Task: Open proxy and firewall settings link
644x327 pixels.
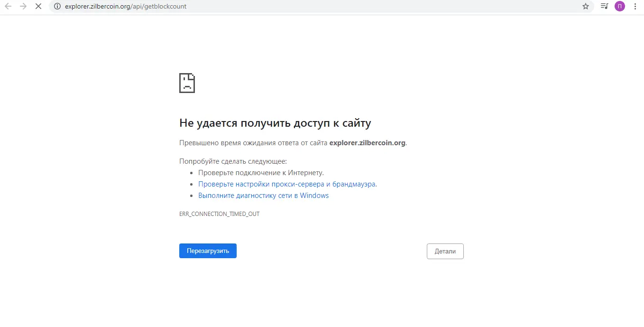Action: coord(287,184)
